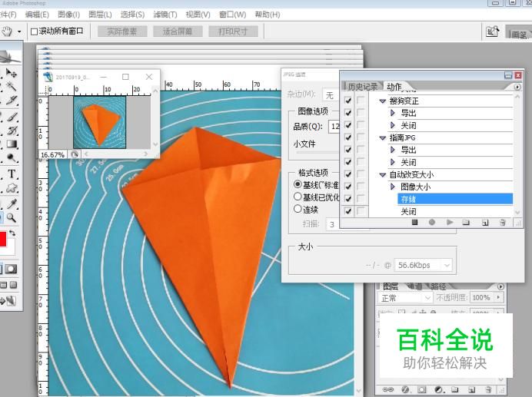
Task: Select the History Brush tool
Action: click(x=12, y=131)
